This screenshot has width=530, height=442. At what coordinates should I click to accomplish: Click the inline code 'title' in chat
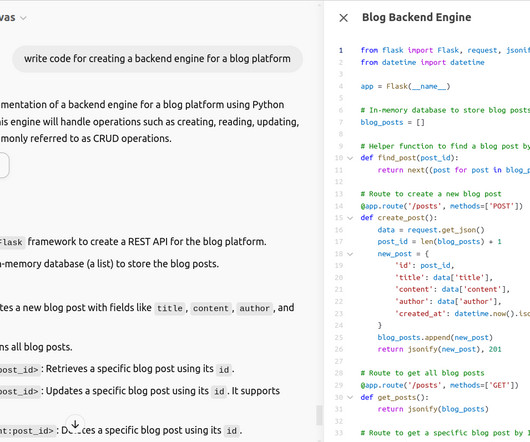point(170,309)
